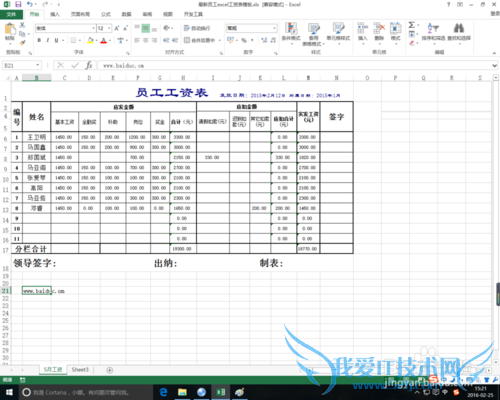Open the Name Box dropdown for B21
Viewport: 500px width, 400px height.
[x=38, y=65]
